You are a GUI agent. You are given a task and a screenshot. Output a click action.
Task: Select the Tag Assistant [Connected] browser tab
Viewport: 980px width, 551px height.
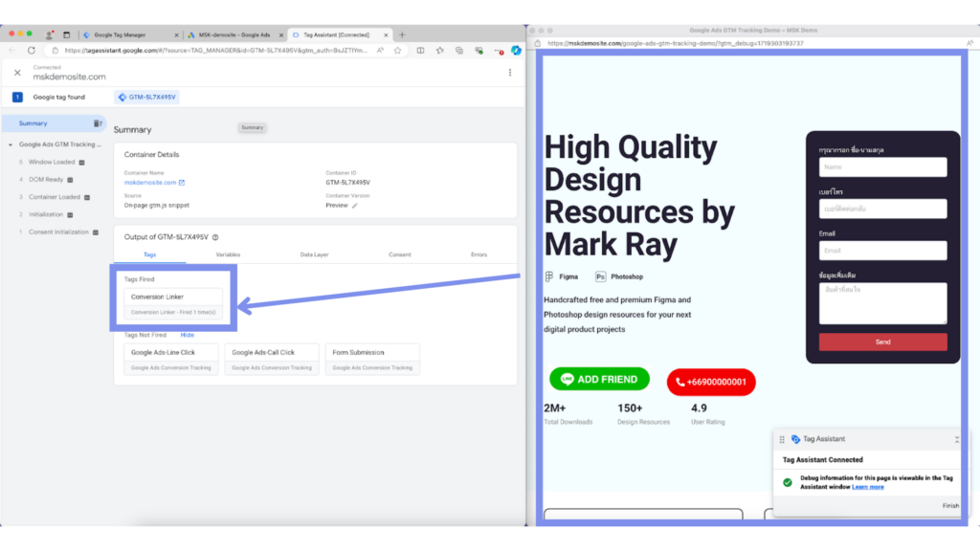pyautogui.click(x=340, y=35)
